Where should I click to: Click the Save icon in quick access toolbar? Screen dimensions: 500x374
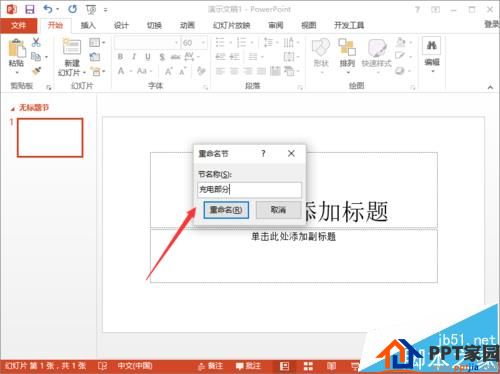[x=30, y=9]
